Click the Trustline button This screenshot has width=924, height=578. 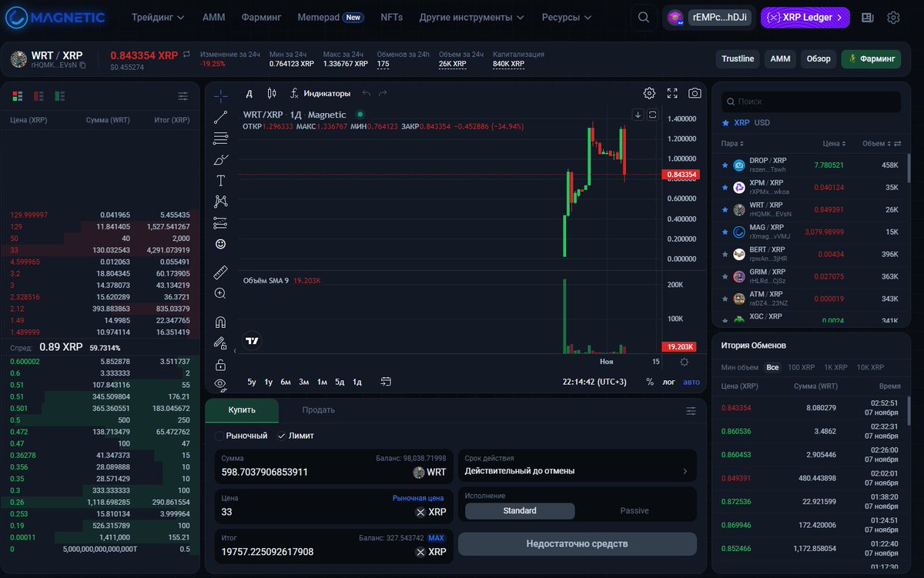pos(738,58)
